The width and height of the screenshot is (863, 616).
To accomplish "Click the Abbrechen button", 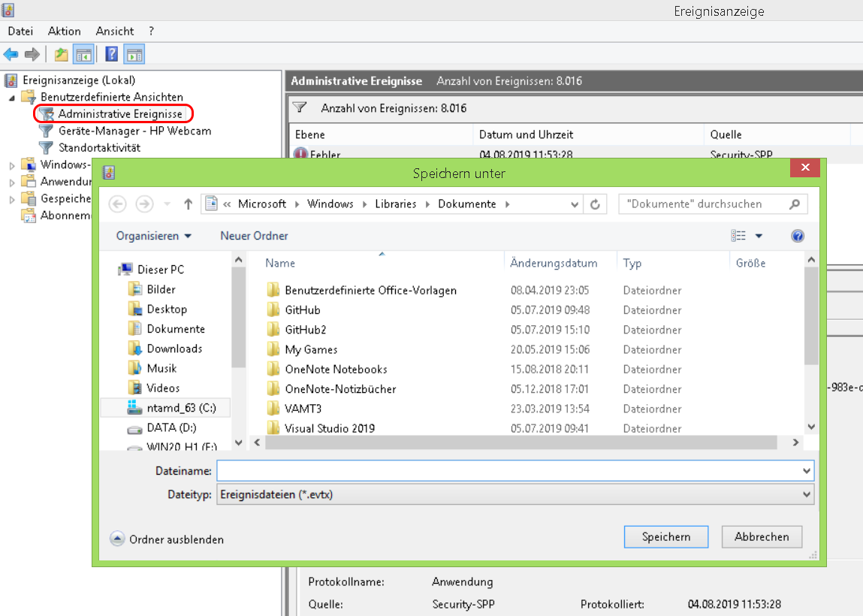I will 762,536.
